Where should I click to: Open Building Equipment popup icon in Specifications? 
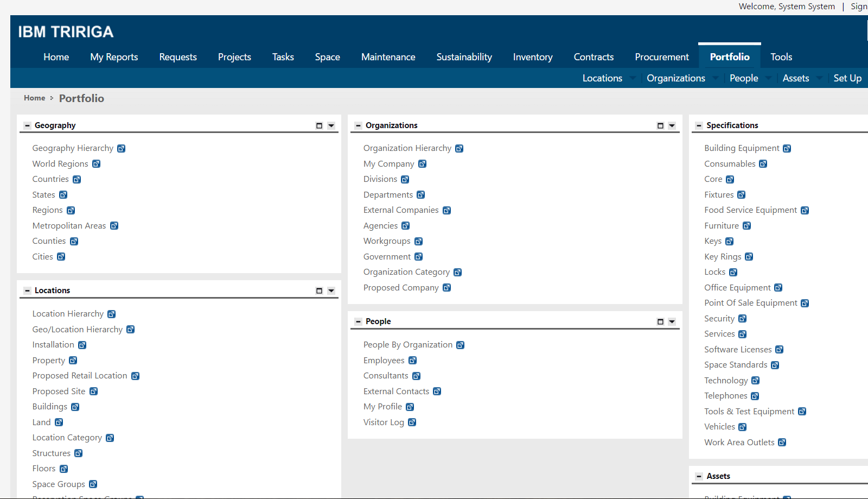(x=787, y=148)
